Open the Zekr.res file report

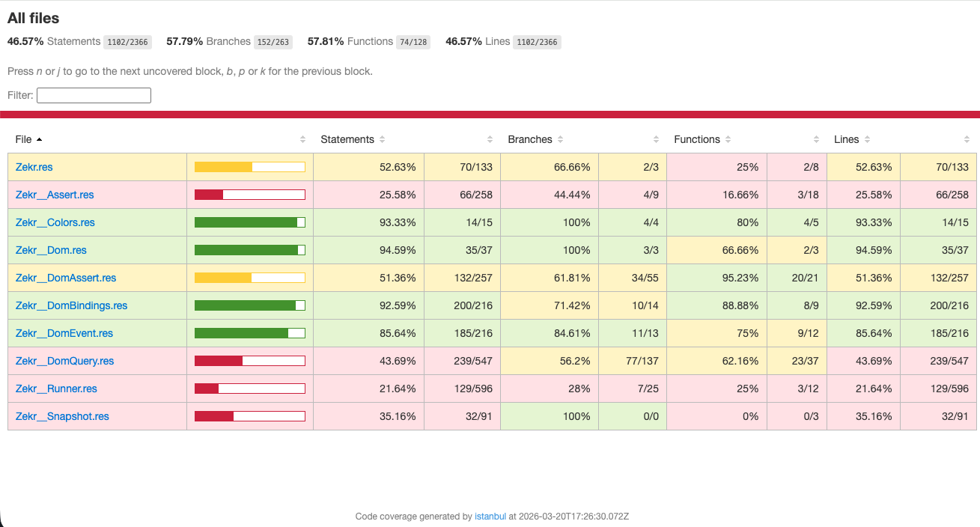point(34,167)
